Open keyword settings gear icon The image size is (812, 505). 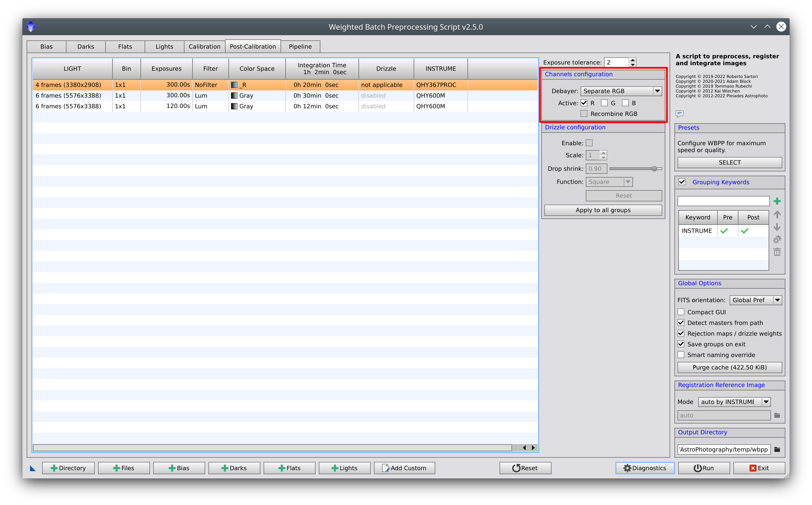point(777,239)
